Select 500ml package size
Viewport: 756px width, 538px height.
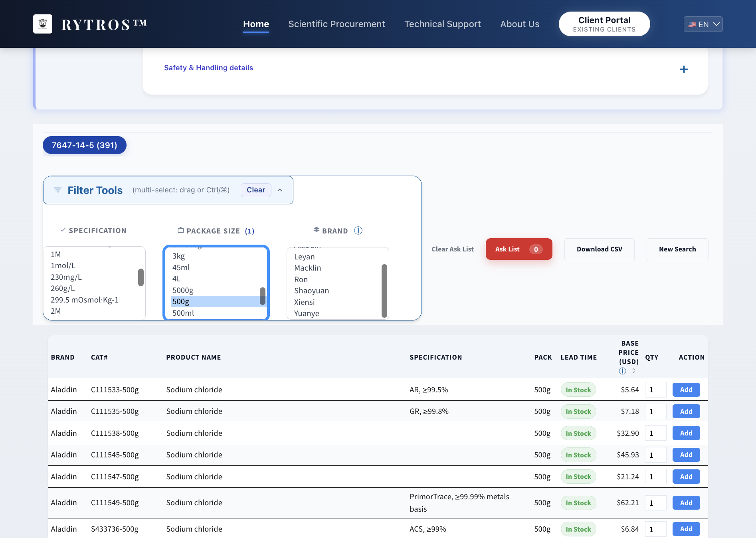point(216,313)
